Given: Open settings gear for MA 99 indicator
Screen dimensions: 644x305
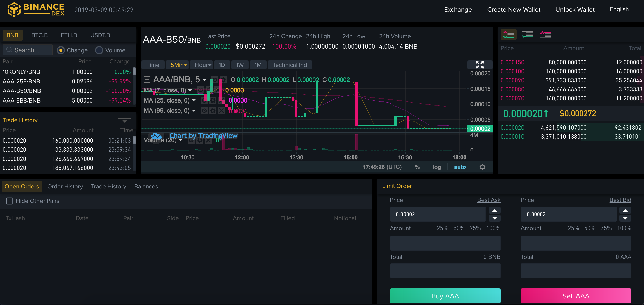Looking at the screenshot, I should click(213, 111).
